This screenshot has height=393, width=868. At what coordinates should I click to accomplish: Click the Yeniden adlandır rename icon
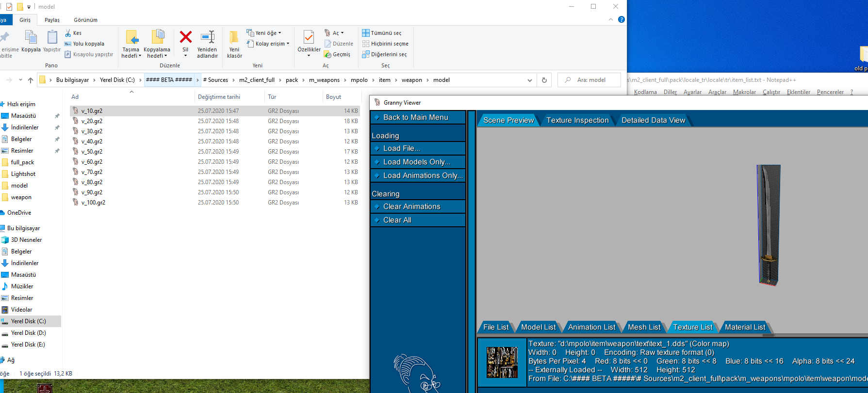coord(207,37)
